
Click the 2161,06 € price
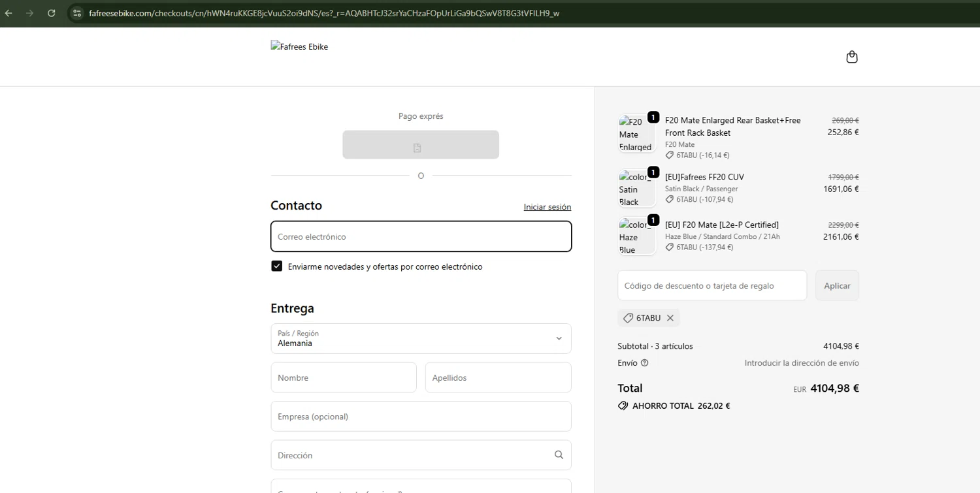point(841,237)
